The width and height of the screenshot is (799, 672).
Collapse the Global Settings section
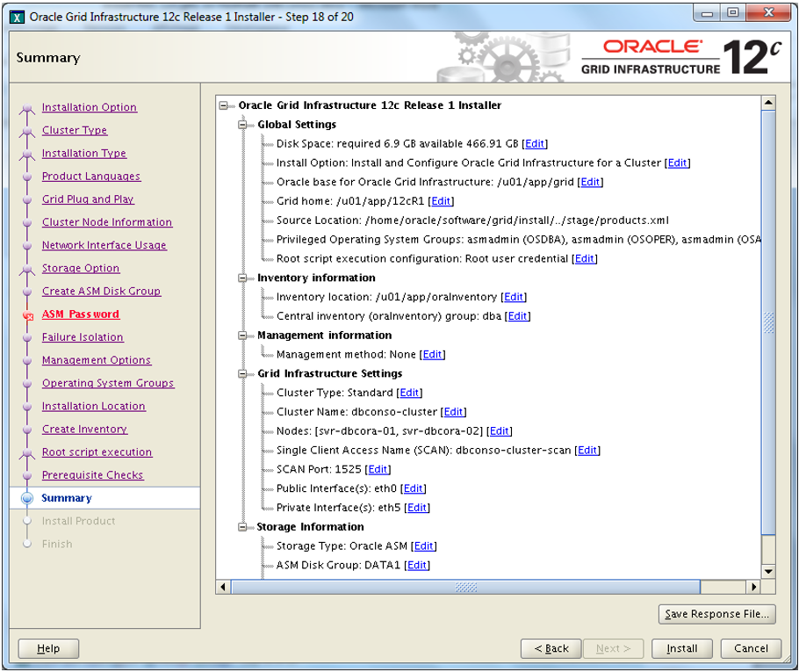242,125
